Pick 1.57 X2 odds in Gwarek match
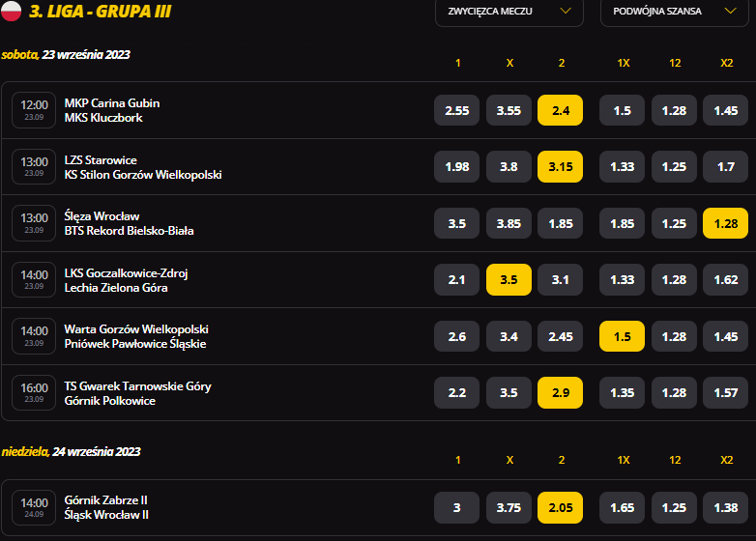Image resolution: width=756 pixels, height=541 pixels. click(x=726, y=392)
